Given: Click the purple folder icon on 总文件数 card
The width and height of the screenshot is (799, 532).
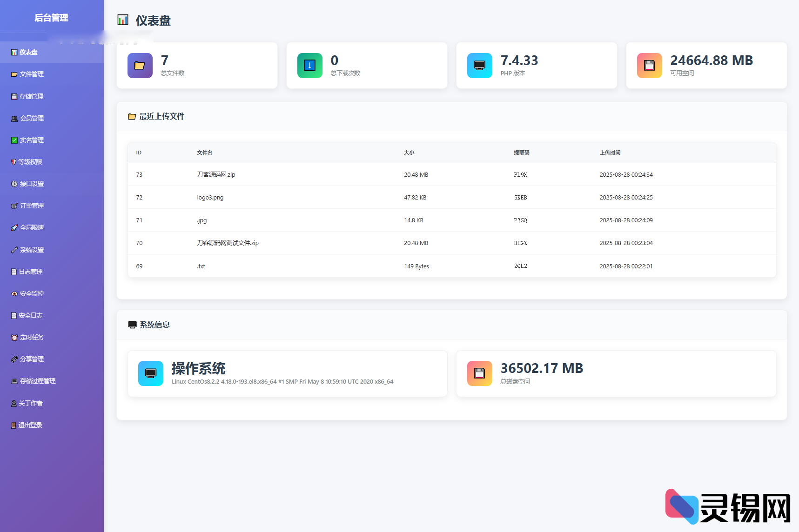Looking at the screenshot, I should (140, 66).
